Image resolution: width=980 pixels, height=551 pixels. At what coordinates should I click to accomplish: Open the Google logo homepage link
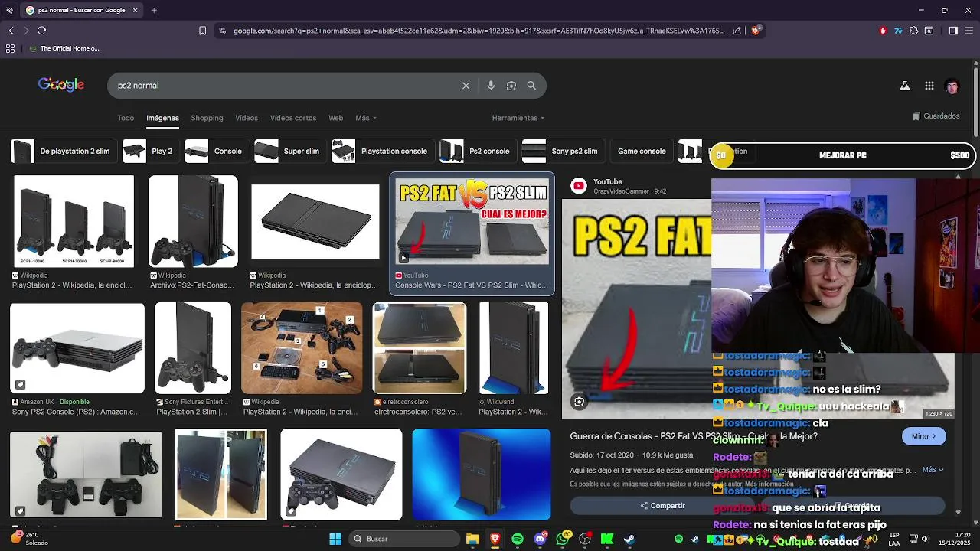click(61, 85)
